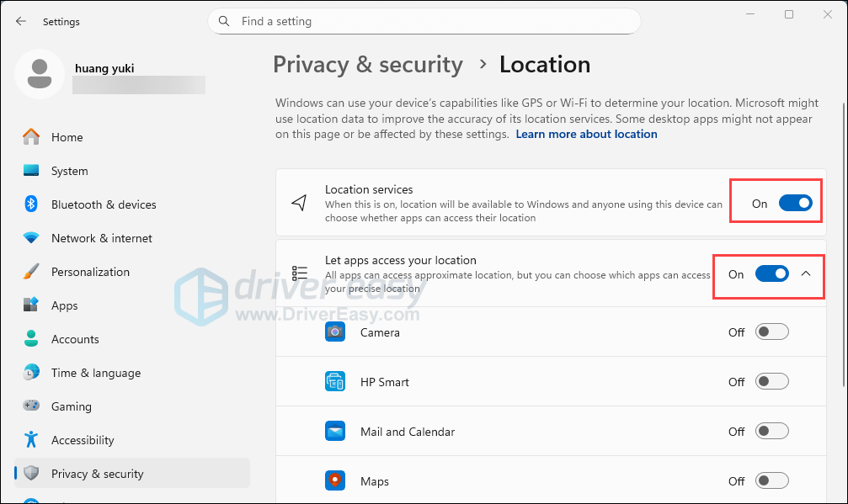Go to Time & language settings
The image size is (848, 504).
[x=95, y=373]
